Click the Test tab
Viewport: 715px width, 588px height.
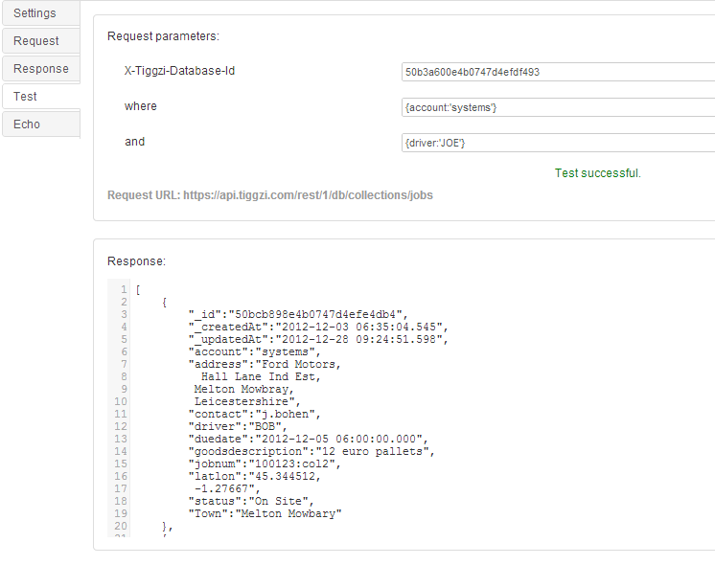[x=26, y=97]
